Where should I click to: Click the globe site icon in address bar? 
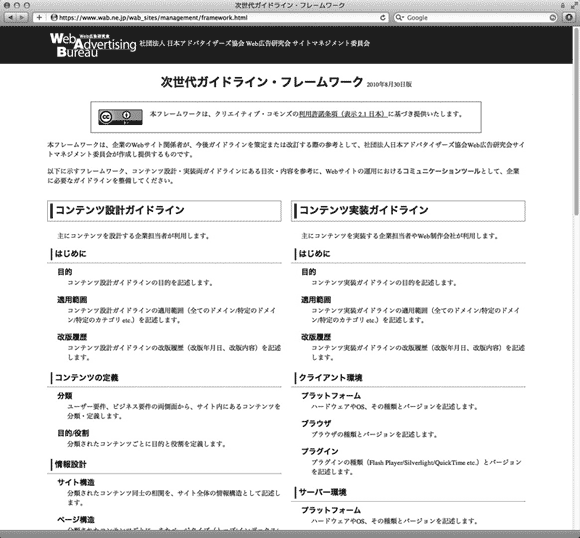[x=54, y=17]
